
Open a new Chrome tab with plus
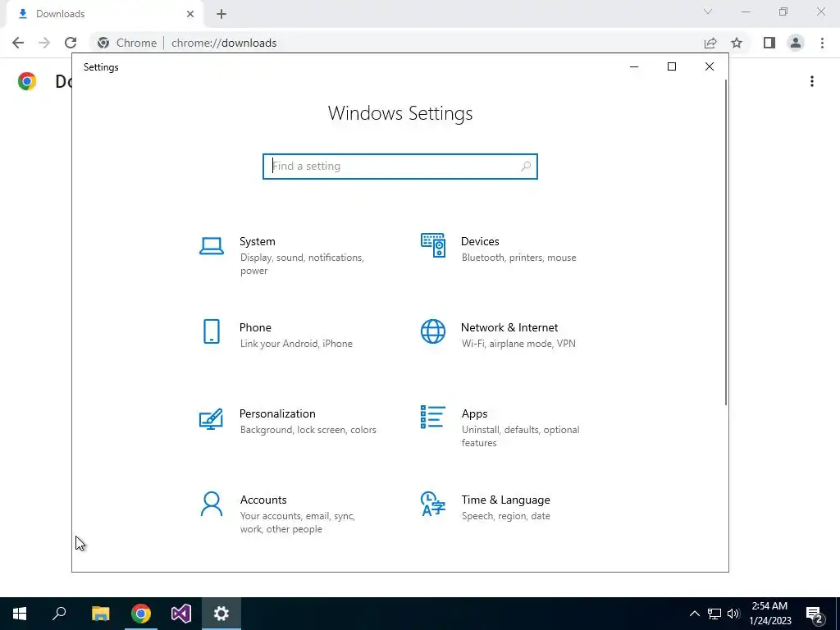click(221, 14)
